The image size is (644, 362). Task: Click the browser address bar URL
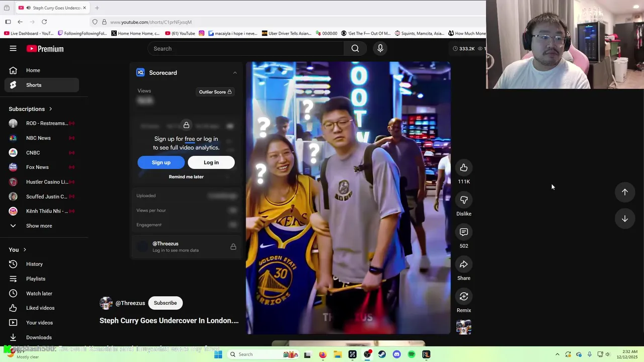tap(151, 22)
